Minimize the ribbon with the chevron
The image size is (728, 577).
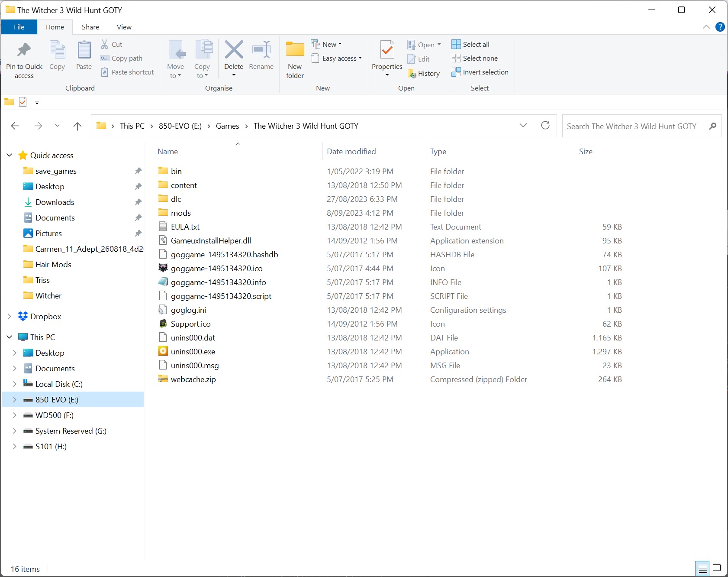tap(706, 27)
